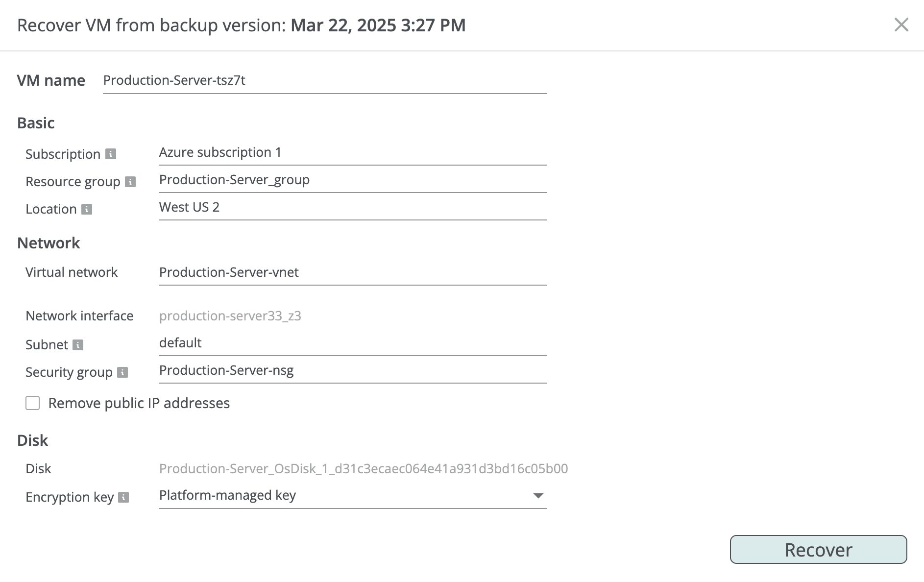Click the default subnet field

point(353,343)
